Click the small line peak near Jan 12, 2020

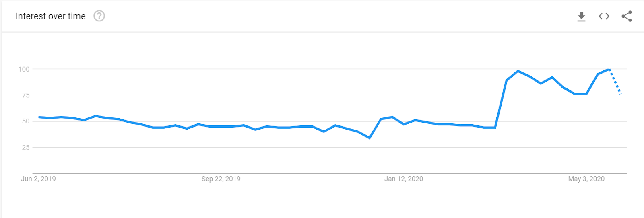(392, 117)
